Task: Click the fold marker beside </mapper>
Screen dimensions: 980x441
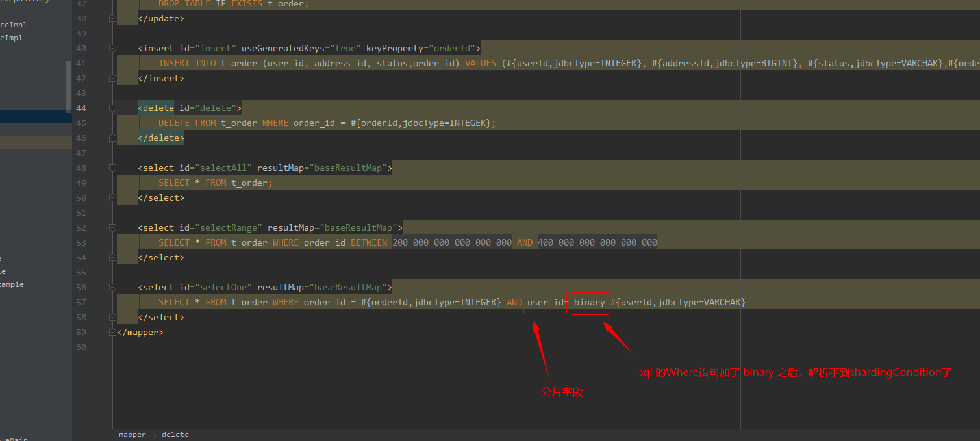Action: tap(112, 332)
